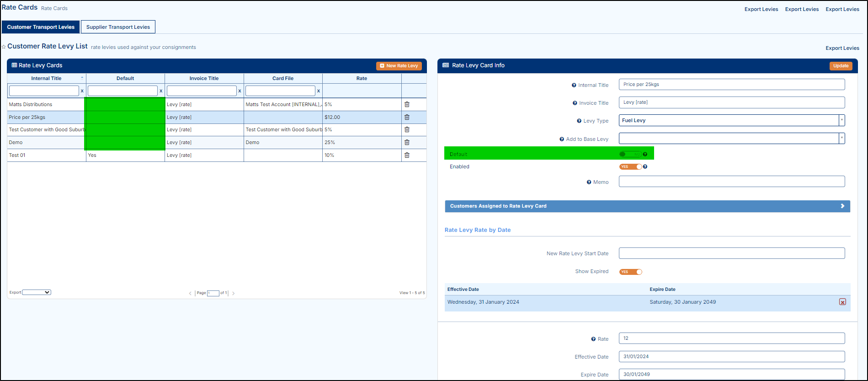Select Customer Transport Levies tab
The width and height of the screenshot is (868, 381).
[41, 27]
